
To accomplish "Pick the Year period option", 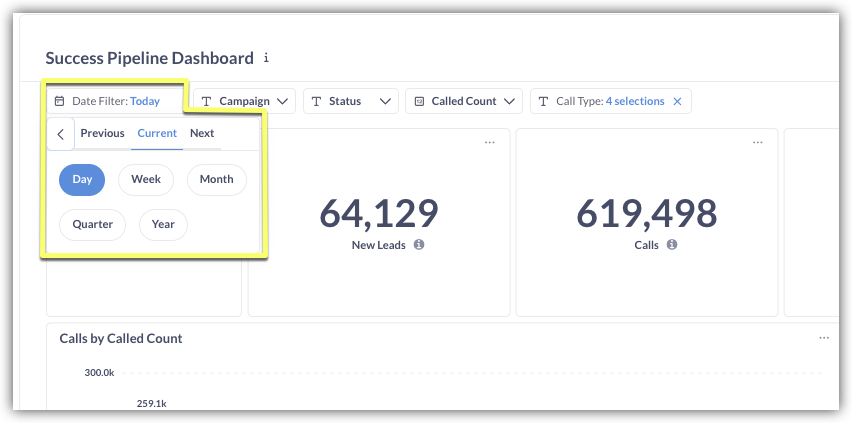I will click(x=163, y=224).
